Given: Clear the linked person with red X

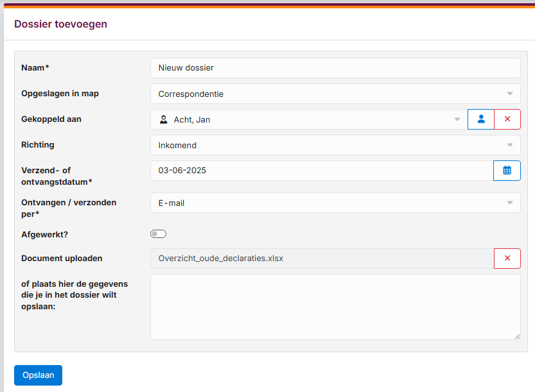Looking at the screenshot, I should tap(507, 119).
